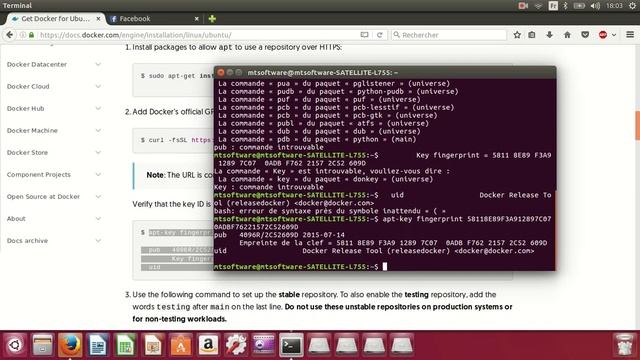Go back with Firefox back arrow

click(x=9, y=35)
